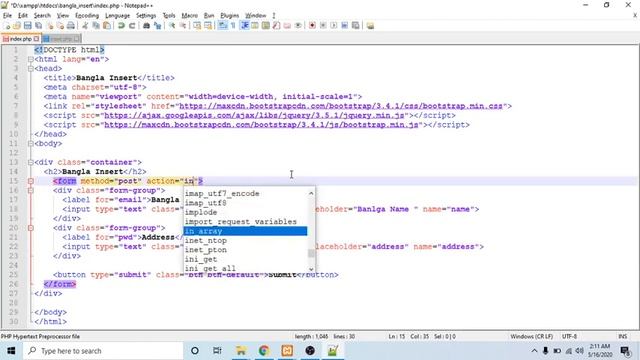
Task: Click the Save All toolbar icon
Action: (x=39, y=26)
